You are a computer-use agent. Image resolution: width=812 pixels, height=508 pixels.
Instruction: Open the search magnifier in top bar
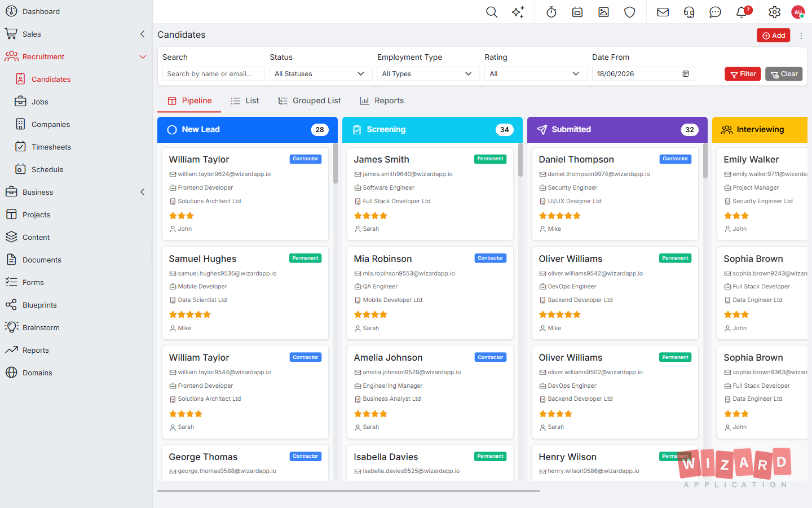[492, 12]
